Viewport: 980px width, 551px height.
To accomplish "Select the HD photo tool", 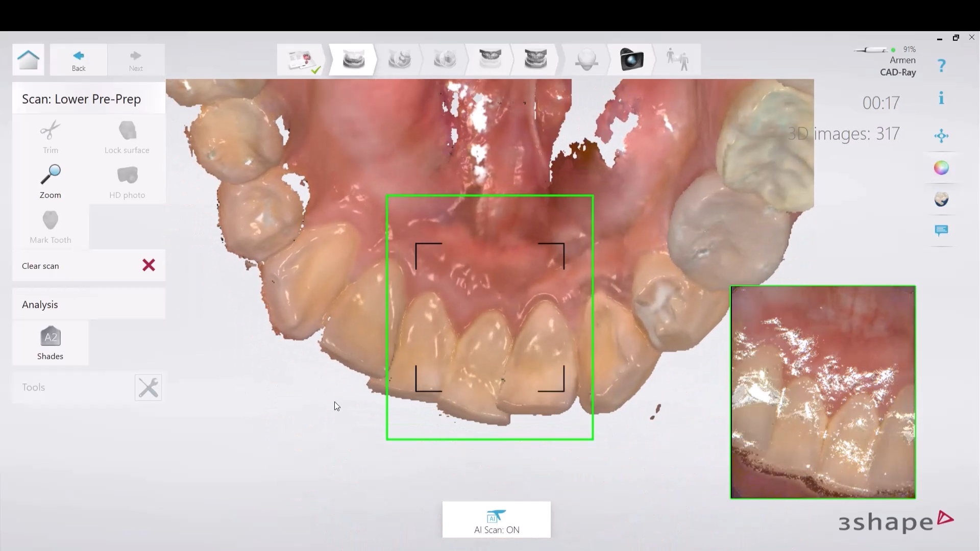I will point(127,182).
